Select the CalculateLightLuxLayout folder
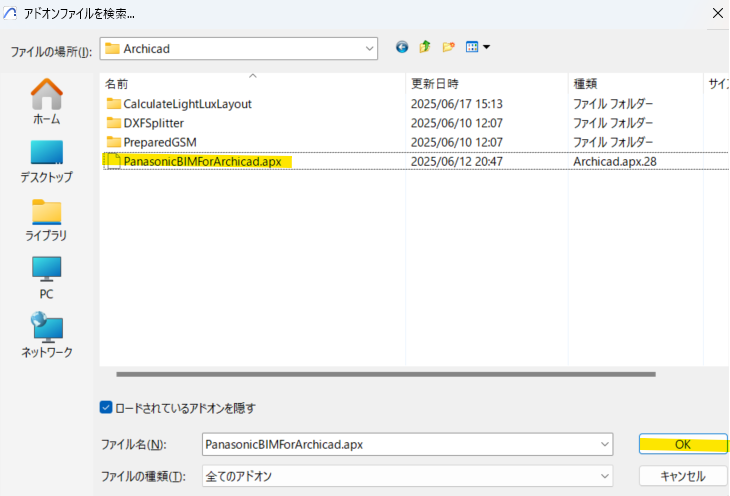The width and height of the screenshot is (730, 496). (x=186, y=103)
